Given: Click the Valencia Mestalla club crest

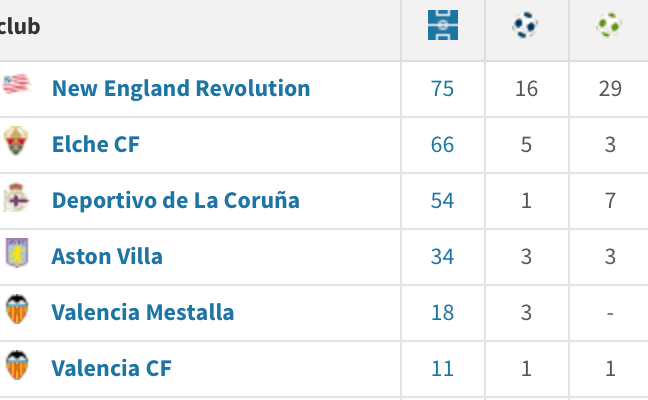Looking at the screenshot, I should [x=16, y=312].
